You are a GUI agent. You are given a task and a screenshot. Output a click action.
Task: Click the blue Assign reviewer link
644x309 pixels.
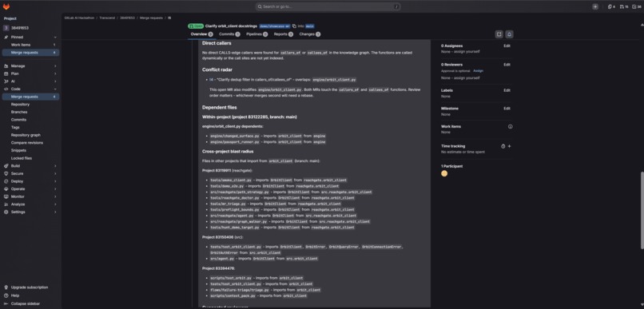[x=478, y=71]
